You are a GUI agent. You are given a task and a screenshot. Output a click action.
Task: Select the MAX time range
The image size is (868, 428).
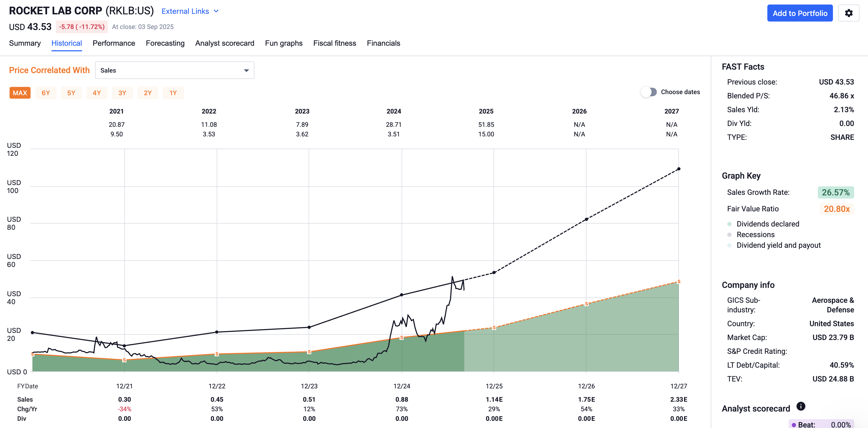click(x=20, y=93)
